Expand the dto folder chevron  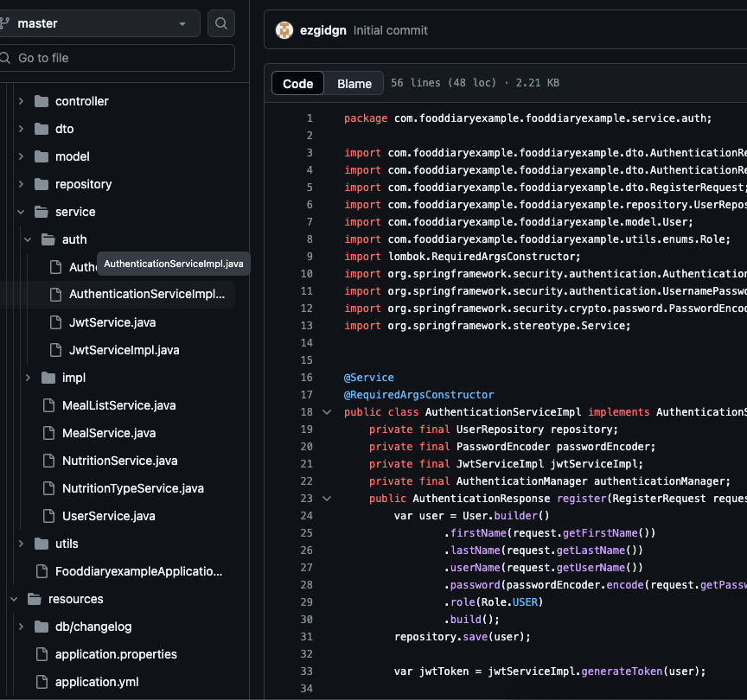(21, 129)
